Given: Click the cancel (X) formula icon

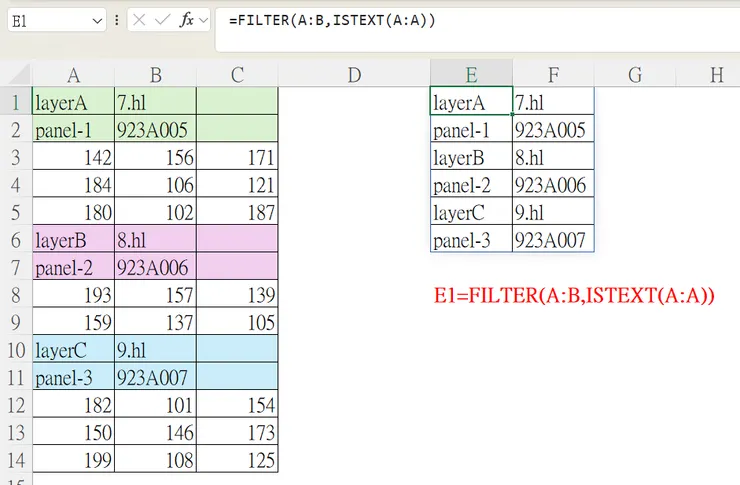Looking at the screenshot, I should (x=139, y=20).
